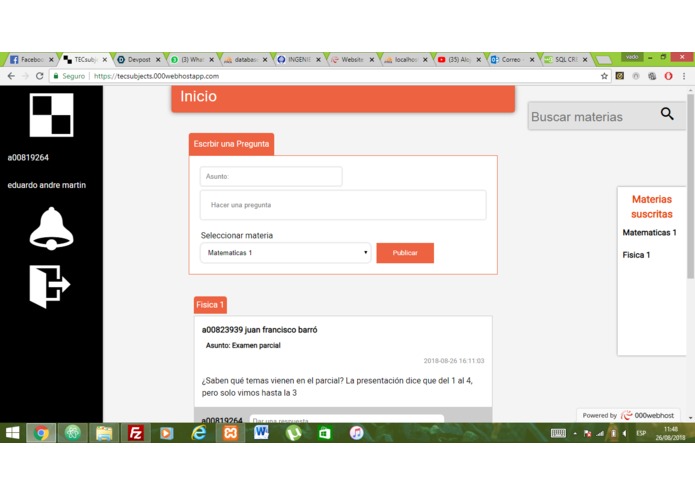
Task: Click the browser address bar URL
Action: tap(156, 76)
